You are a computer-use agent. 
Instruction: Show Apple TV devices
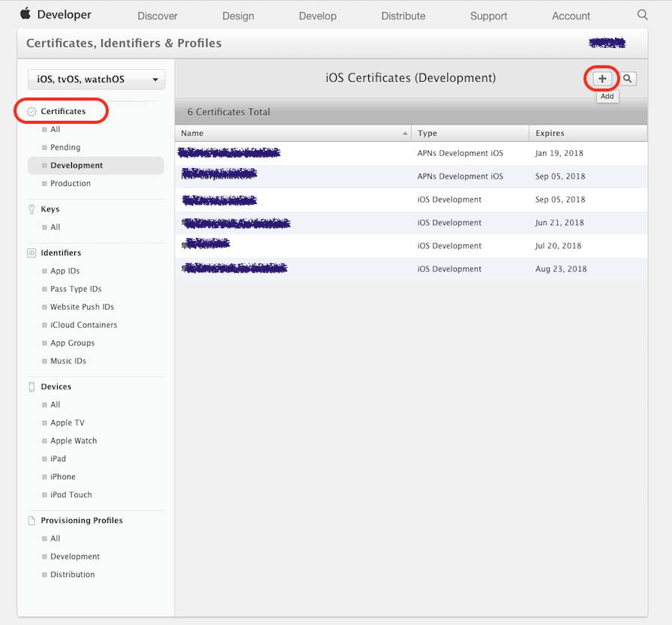pos(67,422)
